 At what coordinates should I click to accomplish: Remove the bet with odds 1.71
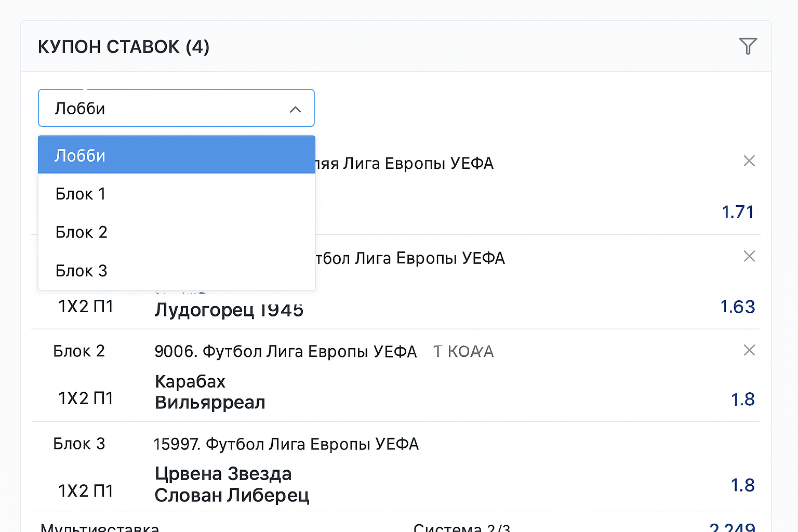[x=749, y=161]
